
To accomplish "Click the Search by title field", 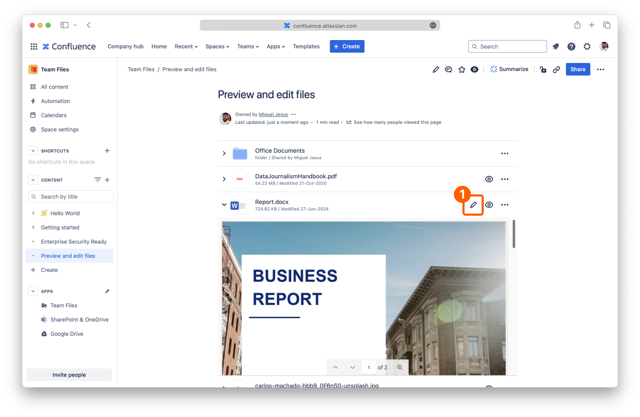I will [74, 197].
